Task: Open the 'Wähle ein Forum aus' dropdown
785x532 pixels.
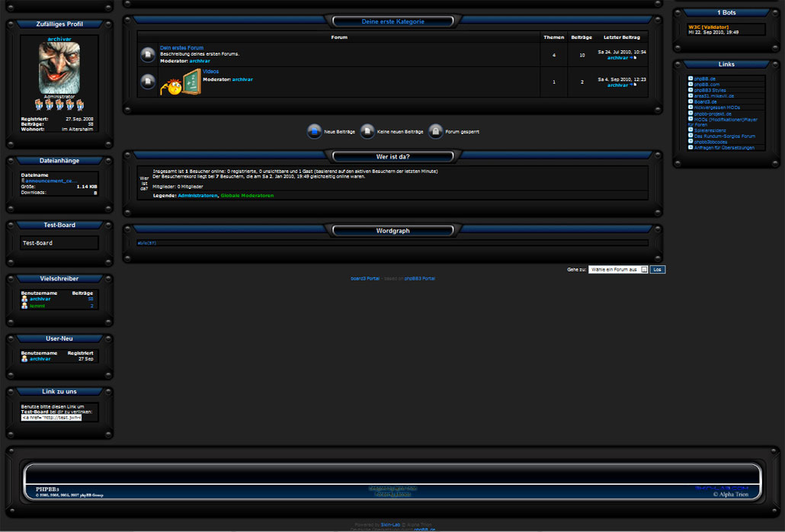Action: point(618,269)
